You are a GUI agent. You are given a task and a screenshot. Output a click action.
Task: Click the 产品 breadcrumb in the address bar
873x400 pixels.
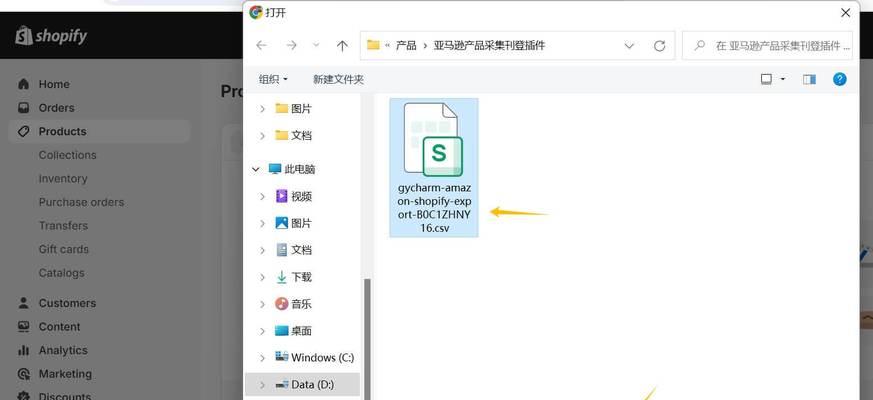(x=406, y=46)
